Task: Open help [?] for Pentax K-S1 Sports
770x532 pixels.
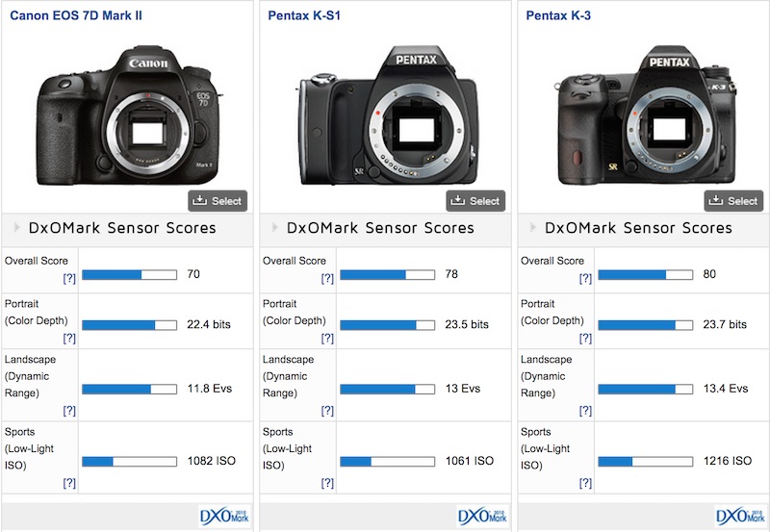Action: coord(327,483)
